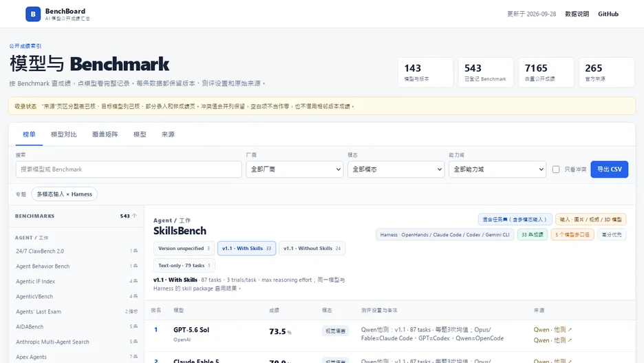The width and height of the screenshot is (644, 363).
Task: Click the 视觉语言 modality badge for GPT-5.6 Sol
Action: point(335,331)
